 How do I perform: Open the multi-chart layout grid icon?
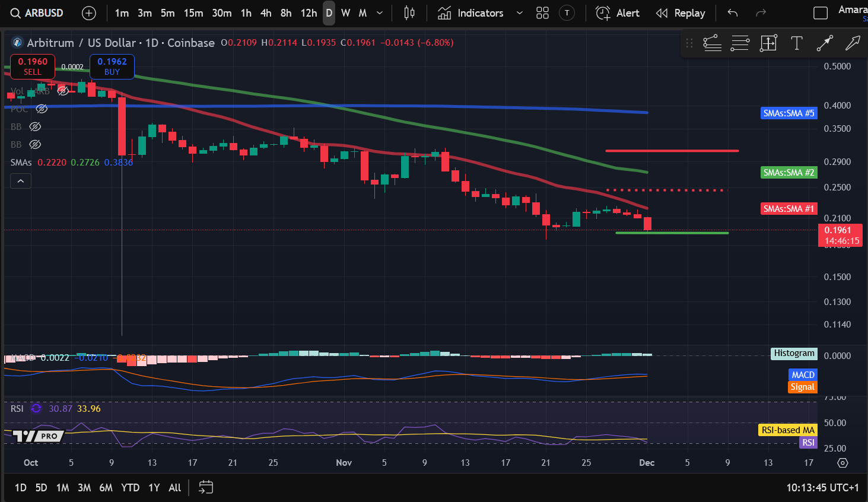[x=542, y=12]
